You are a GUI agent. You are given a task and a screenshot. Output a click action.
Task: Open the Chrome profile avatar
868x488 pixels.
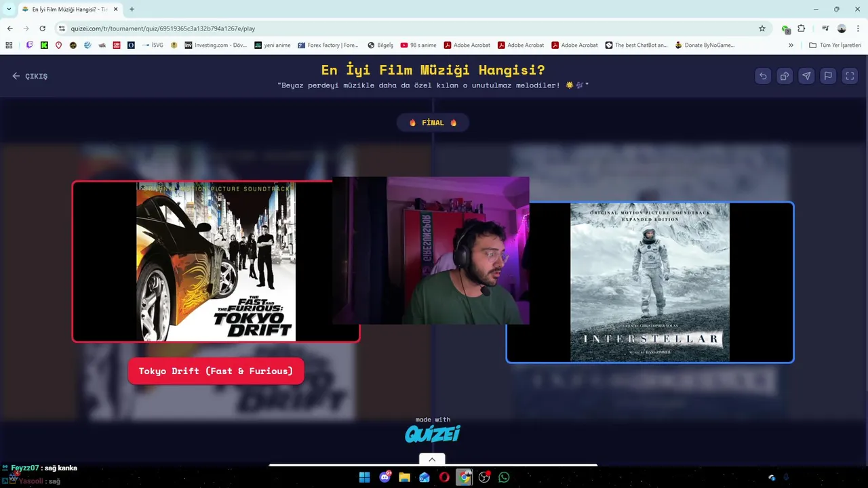pos(842,28)
